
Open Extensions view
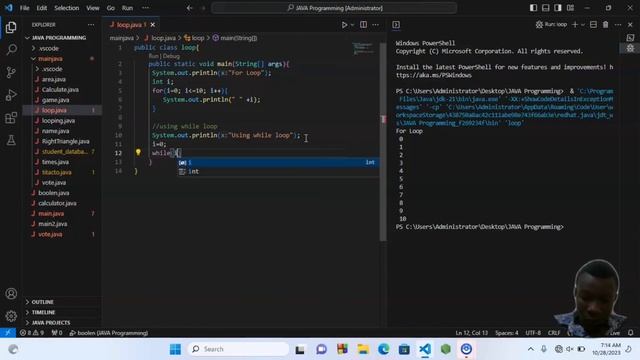pyautogui.click(x=11, y=118)
